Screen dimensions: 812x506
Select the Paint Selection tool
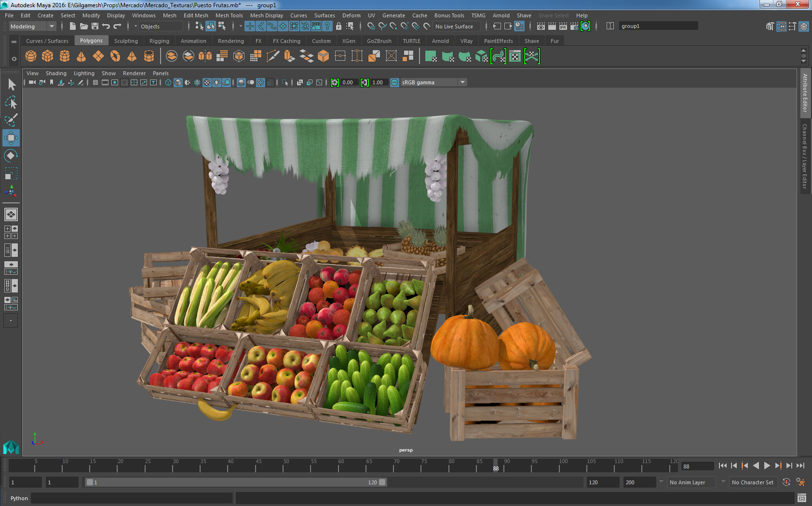coord(11,120)
